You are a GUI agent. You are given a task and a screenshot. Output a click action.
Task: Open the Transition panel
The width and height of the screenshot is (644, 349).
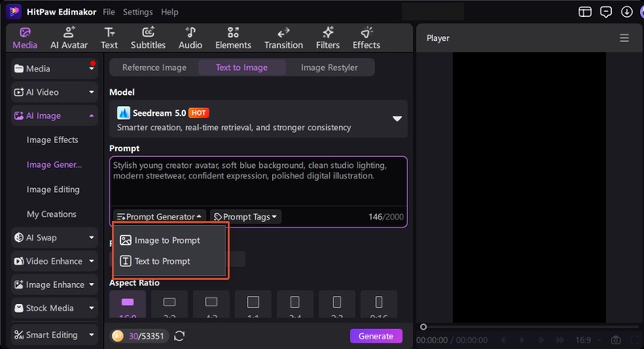point(283,38)
